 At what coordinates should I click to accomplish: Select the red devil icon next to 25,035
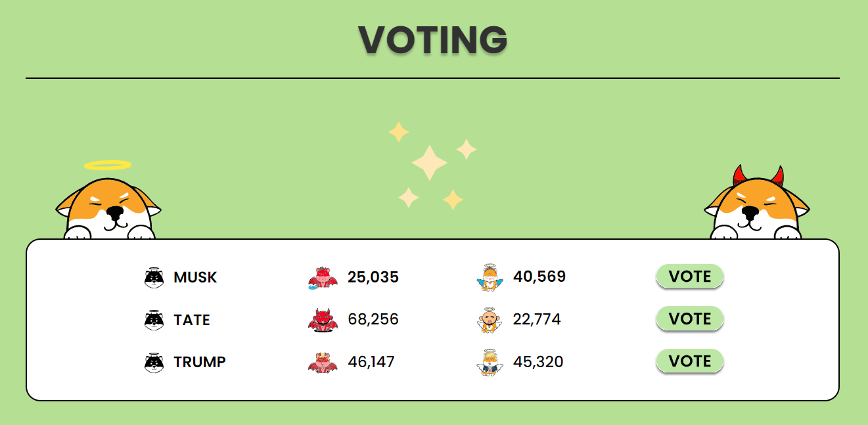(323, 277)
